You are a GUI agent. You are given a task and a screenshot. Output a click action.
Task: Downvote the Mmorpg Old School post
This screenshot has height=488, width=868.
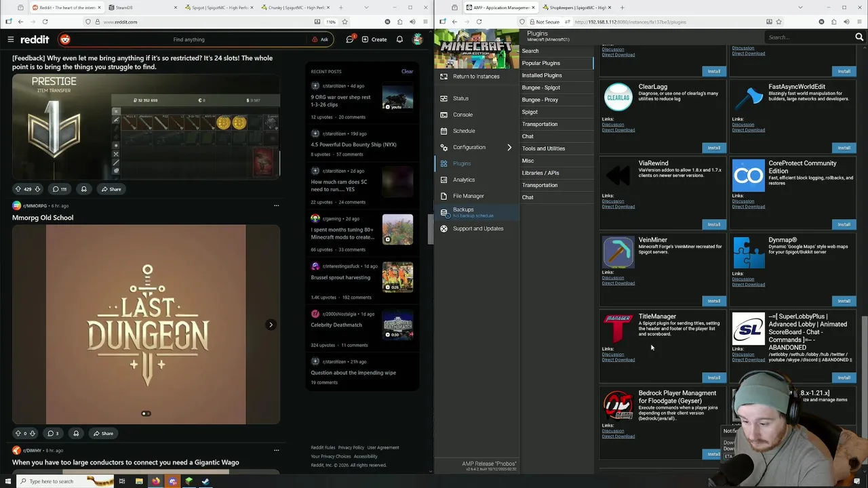click(x=32, y=433)
